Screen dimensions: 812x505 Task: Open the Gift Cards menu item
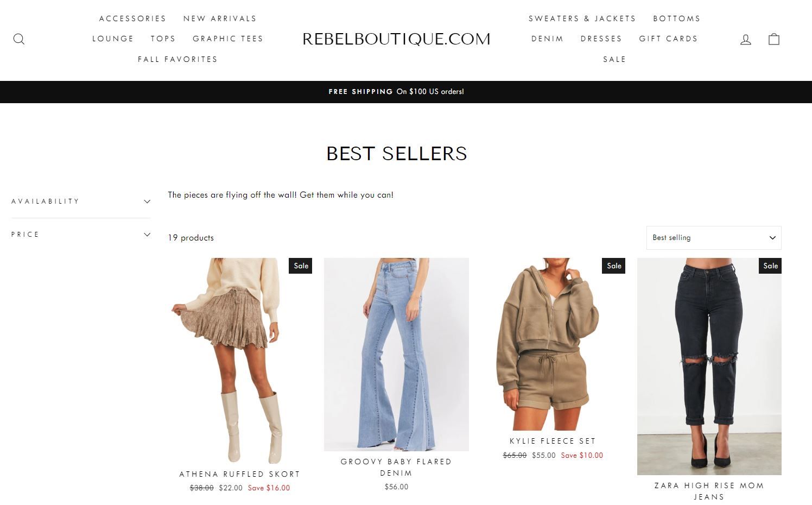pyautogui.click(x=668, y=39)
